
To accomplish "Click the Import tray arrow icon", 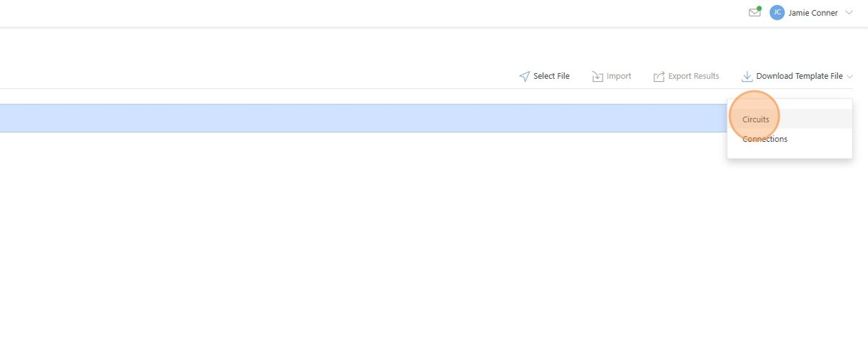I will tap(597, 76).
